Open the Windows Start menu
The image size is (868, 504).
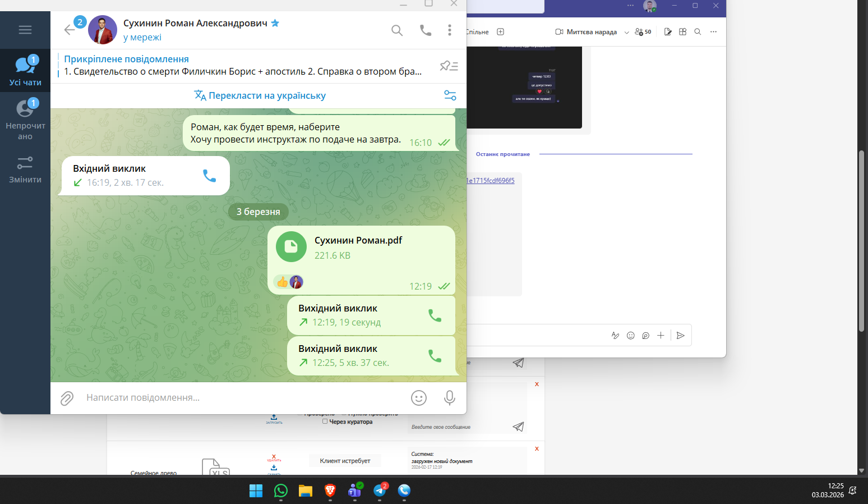click(256, 491)
